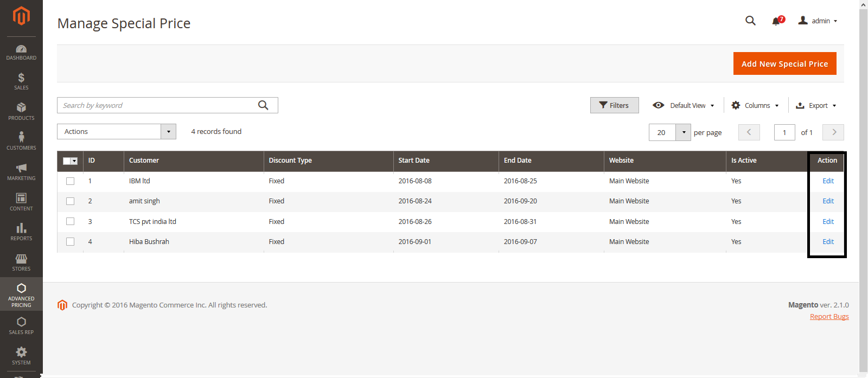Sort by the Website column header
This screenshot has width=868, height=378.
click(x=665, y=161)
